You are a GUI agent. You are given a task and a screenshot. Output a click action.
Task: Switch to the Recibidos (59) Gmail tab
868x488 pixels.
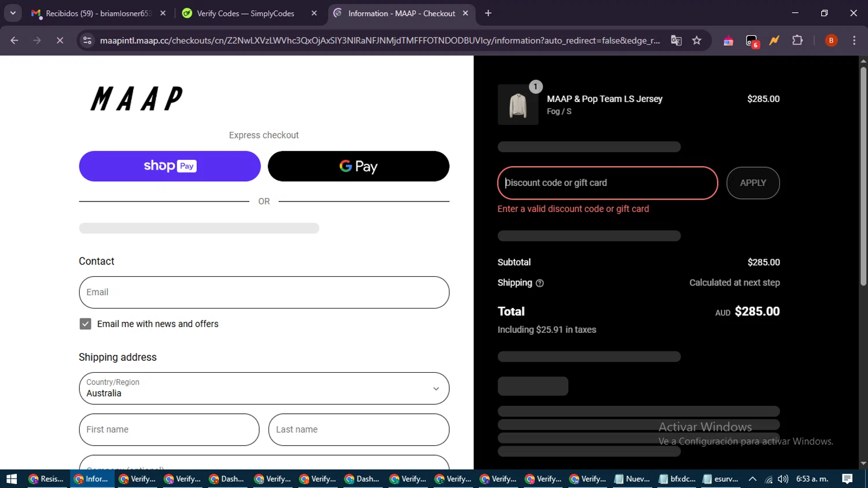(98, 13)
